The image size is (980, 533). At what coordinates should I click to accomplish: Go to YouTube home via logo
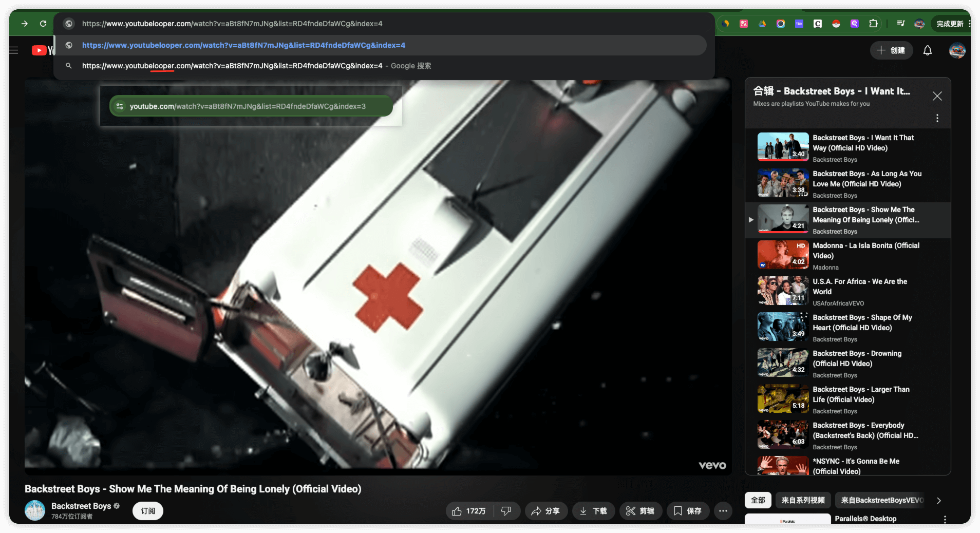(x=43, y=50)
